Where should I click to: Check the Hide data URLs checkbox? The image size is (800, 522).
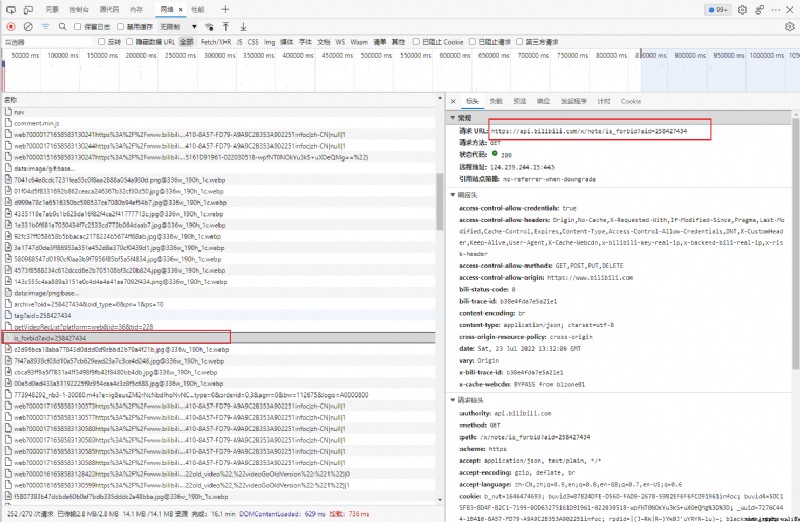pyautogui.click(x=130, y=42)
